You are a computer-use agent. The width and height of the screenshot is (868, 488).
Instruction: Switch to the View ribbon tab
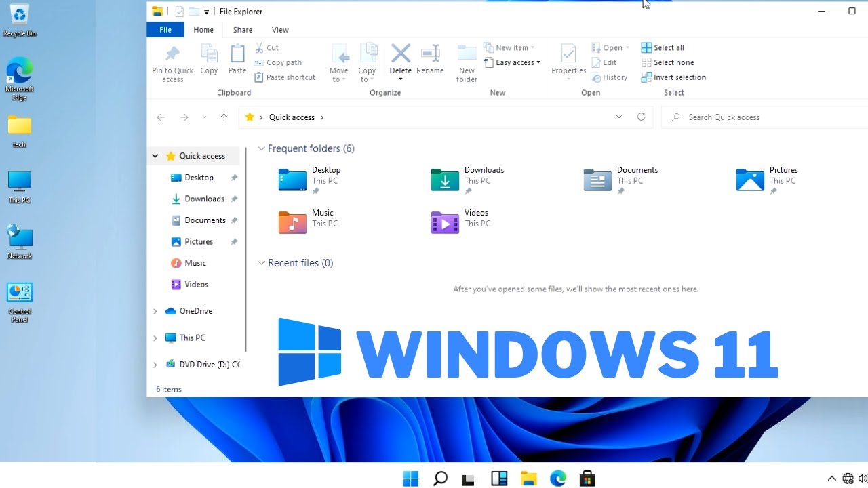pos(280,30)
